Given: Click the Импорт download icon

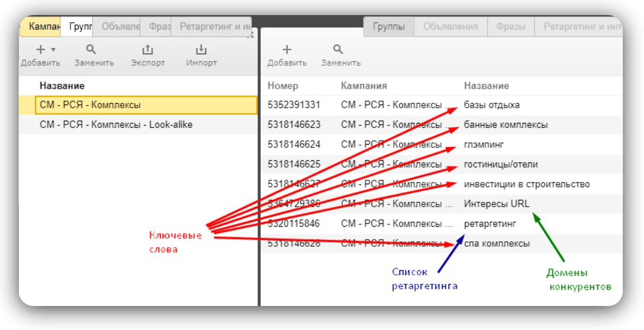Looking at the screenshot, I should point(201,50).
